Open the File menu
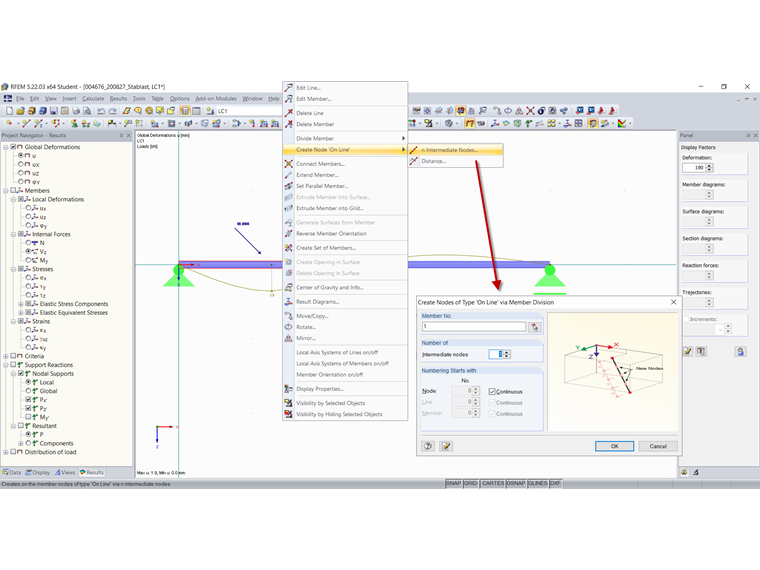Screen dimensions: 760x570 [x=20, y=99]
